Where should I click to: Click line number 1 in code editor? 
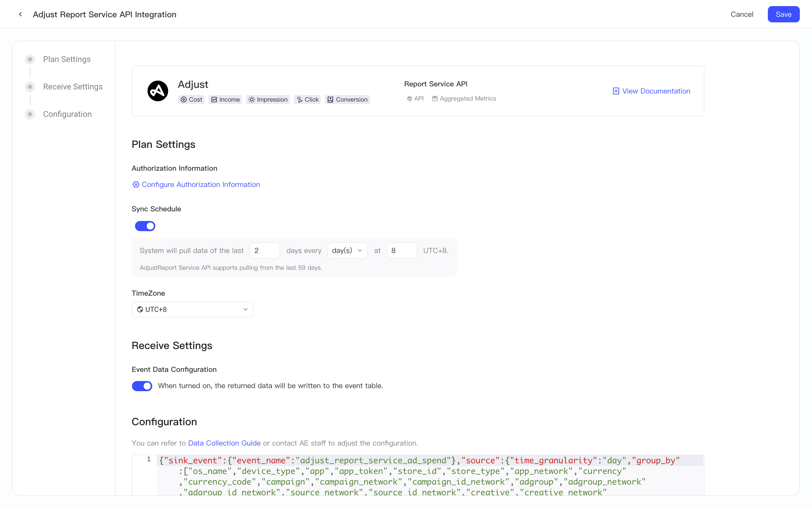(x=149, y=459)
